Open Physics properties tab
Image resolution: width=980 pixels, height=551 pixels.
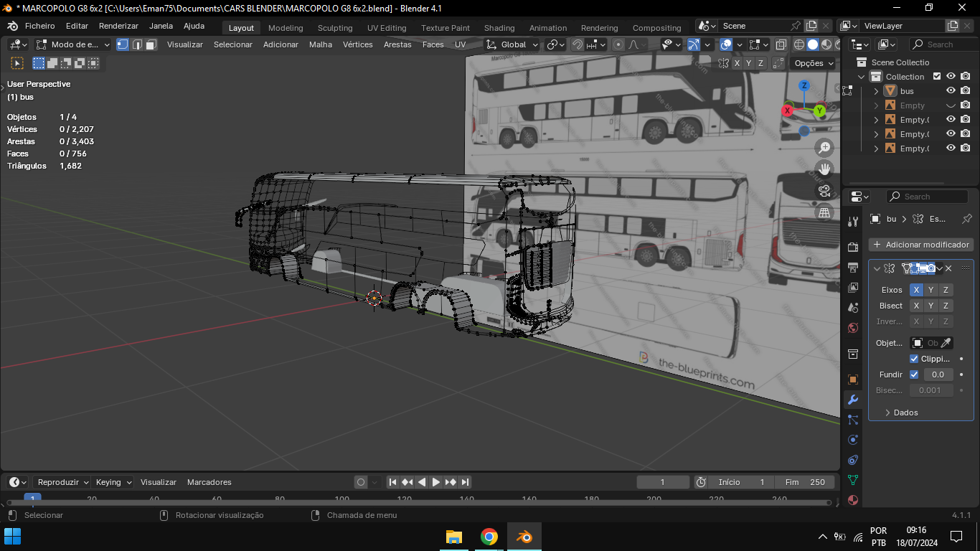coord(853,440)
